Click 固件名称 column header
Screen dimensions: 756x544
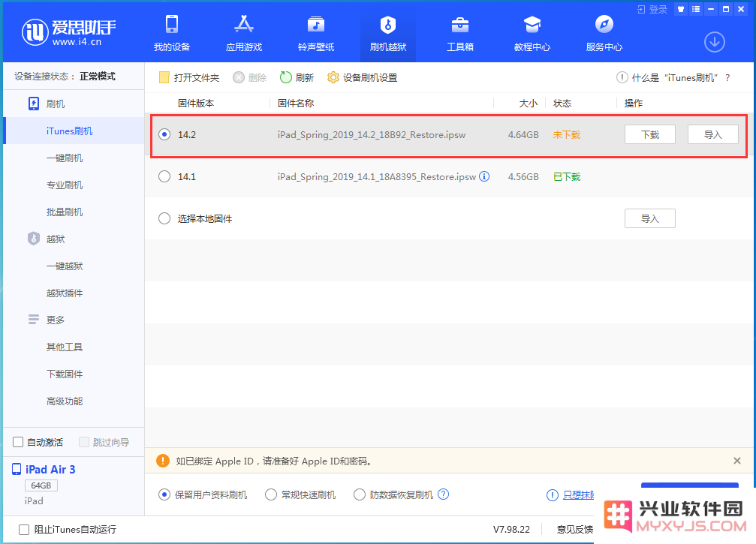pos(296,103)
